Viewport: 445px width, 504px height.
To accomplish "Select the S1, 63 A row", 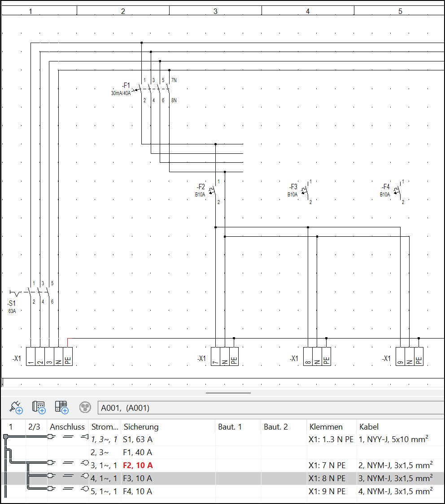I will click(x=138, y=440).
